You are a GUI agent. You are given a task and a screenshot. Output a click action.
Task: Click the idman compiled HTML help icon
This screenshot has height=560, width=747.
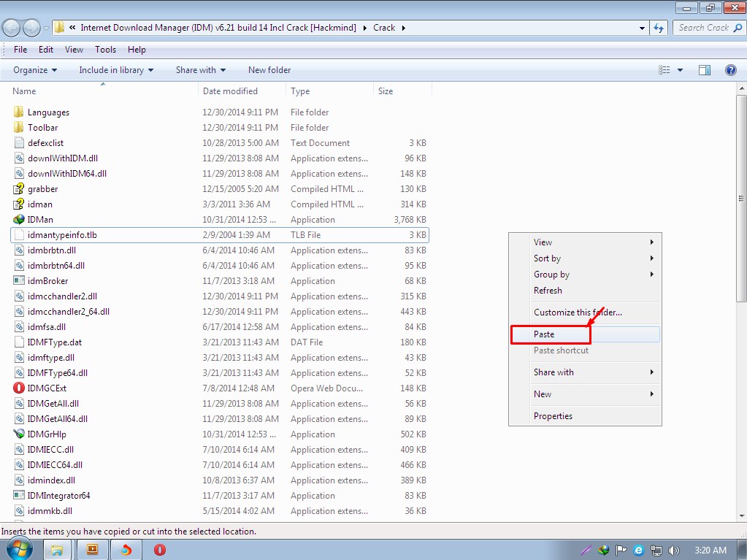tap(18, 204)
